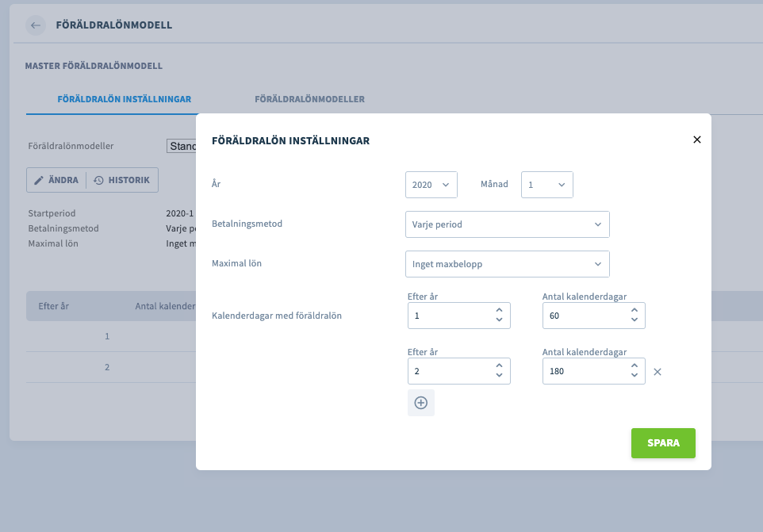Viewport: 763px width, 532px height.
Task: Open the År dropdown showing 2020
Action: [431, 185]
